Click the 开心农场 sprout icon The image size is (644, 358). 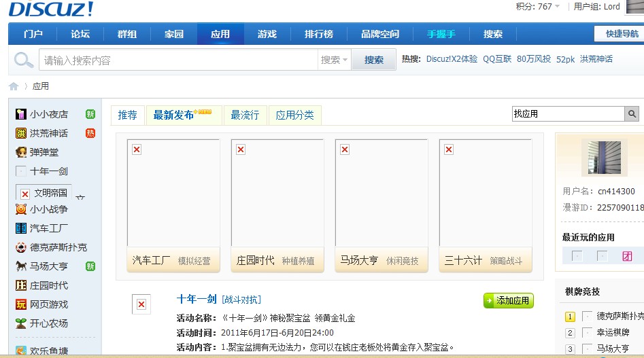click(x=20, y=323)
